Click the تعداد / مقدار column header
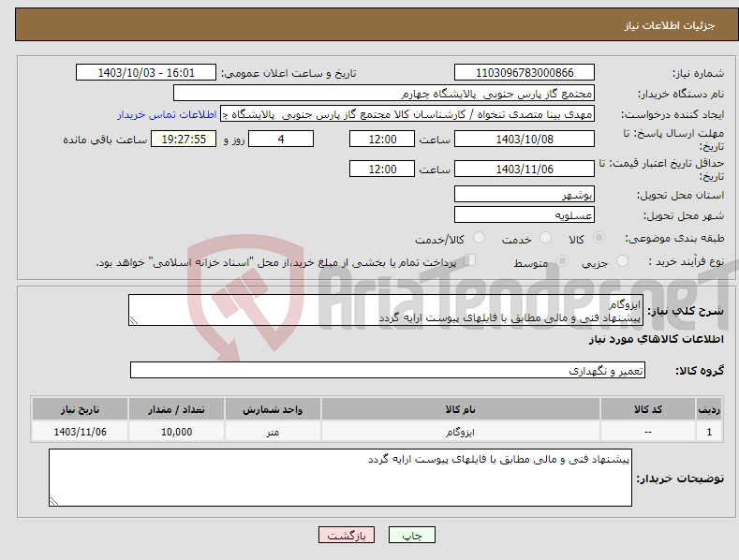Screen dimensions: 739x560 coord(177,409)
